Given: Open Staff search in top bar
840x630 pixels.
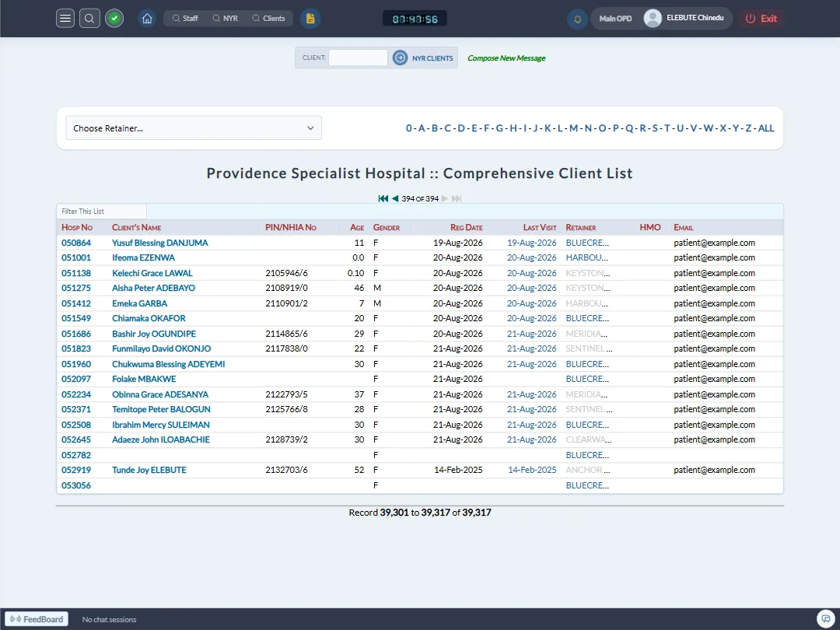Looking at the screenshot, I should 185,18.
